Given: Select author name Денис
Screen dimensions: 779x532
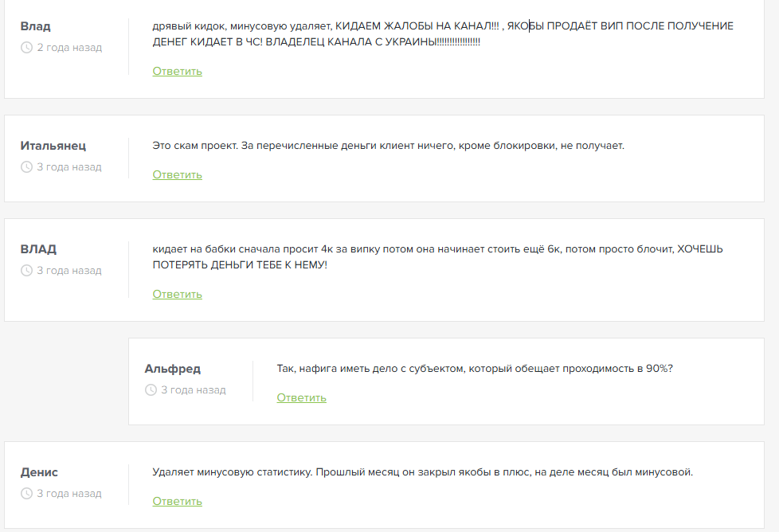Looking at the screenshot, I should [x=39, y=472].
